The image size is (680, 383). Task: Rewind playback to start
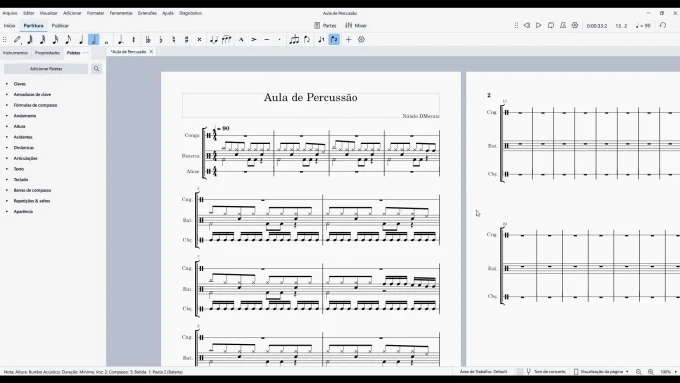(x=526, y=26)
